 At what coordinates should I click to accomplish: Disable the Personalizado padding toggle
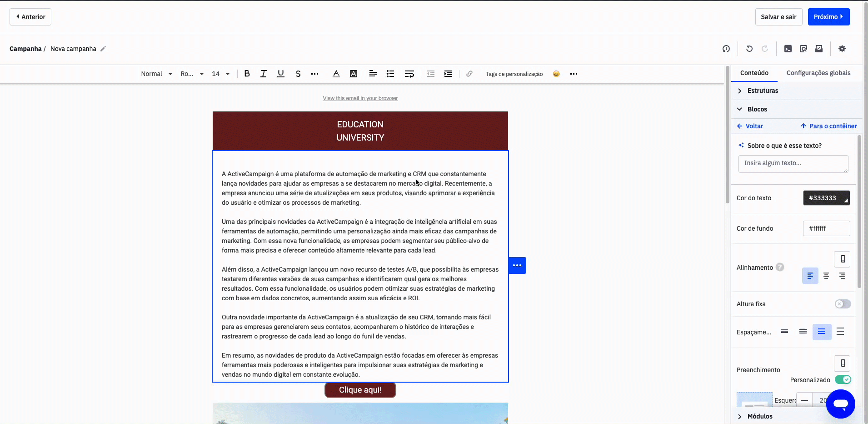click(843, 379)
